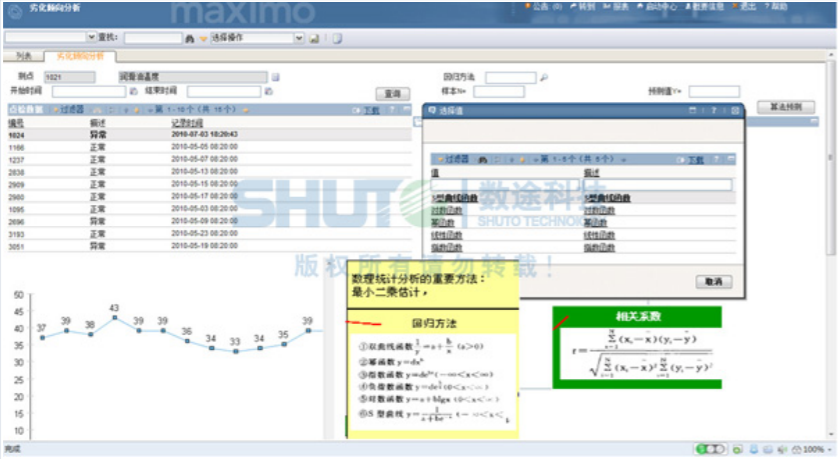Viewport: 838px width, 459px height.
Task: Click the browser zoom 100% control in the status bar
Action: [x=812, y=449]
